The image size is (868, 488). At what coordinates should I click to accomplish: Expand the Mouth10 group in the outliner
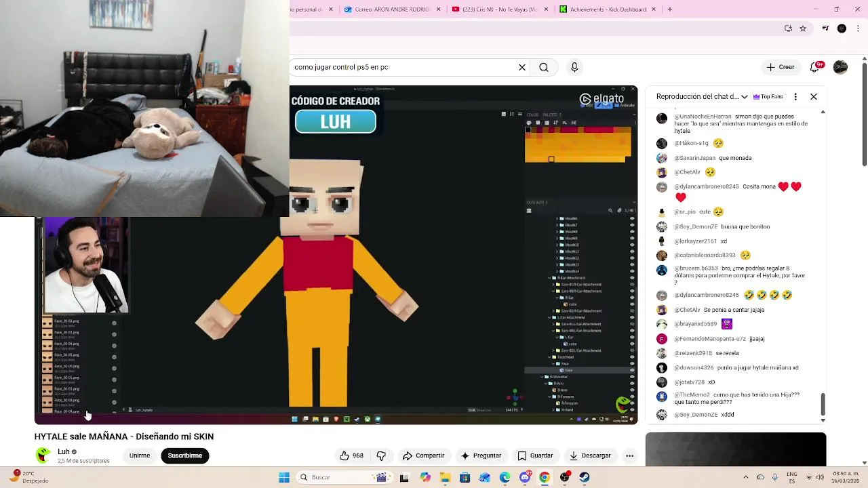[557, 245]
